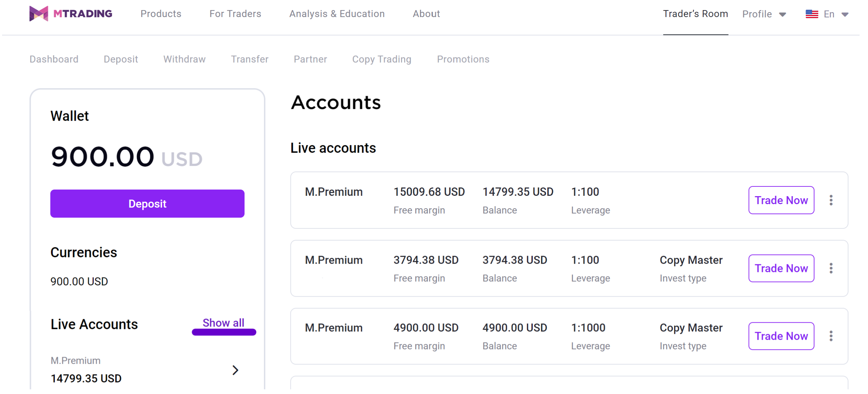Screen dimensions: 868x394
Task: Click Trade Now for 1:1000 leverage account
Action: (x=781, y=336)
